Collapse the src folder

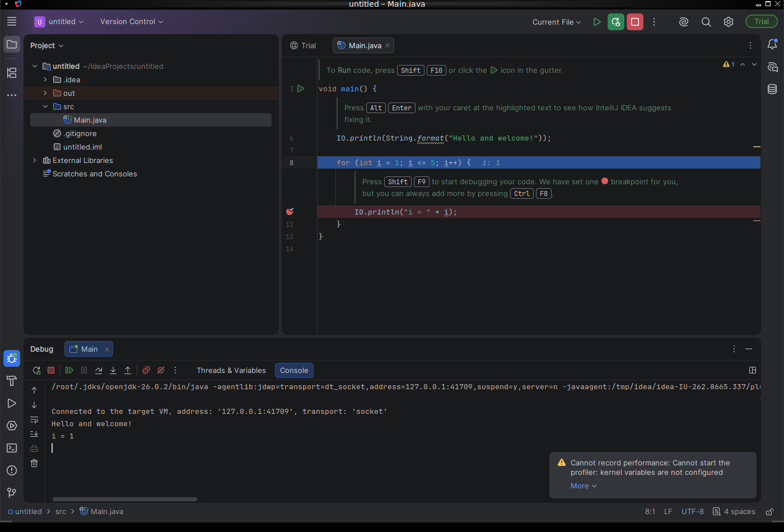pyautogui.click(x=45, y=106)
